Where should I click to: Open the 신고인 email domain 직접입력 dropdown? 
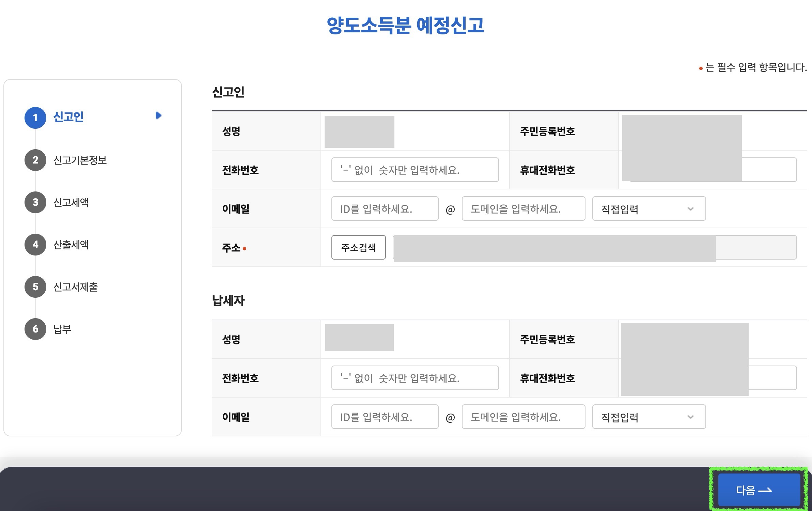(x=649, y=208)
